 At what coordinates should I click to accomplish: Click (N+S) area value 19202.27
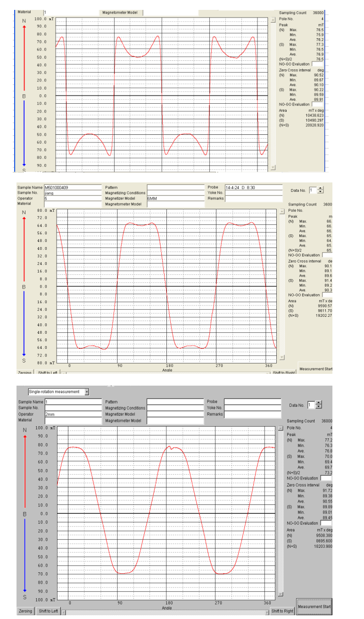coord(323,315)
